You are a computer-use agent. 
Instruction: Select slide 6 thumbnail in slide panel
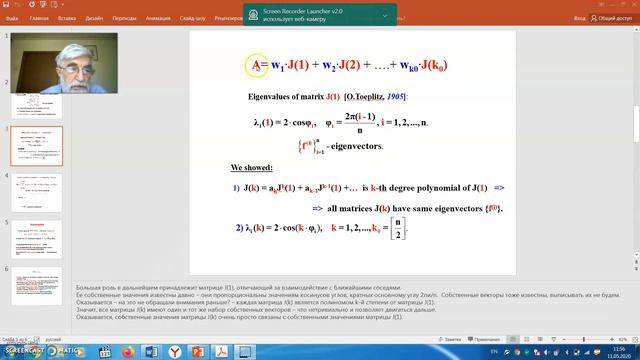(36, 286)
